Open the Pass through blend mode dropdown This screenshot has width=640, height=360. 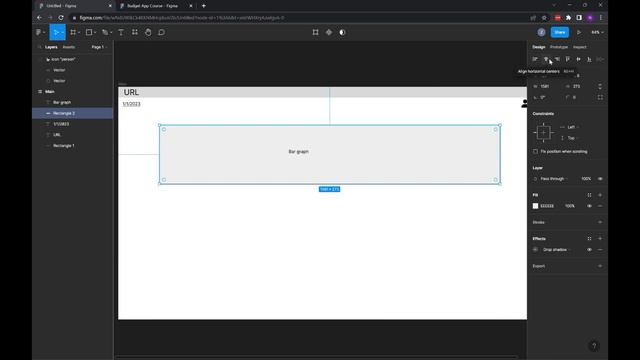coord(553,179)
